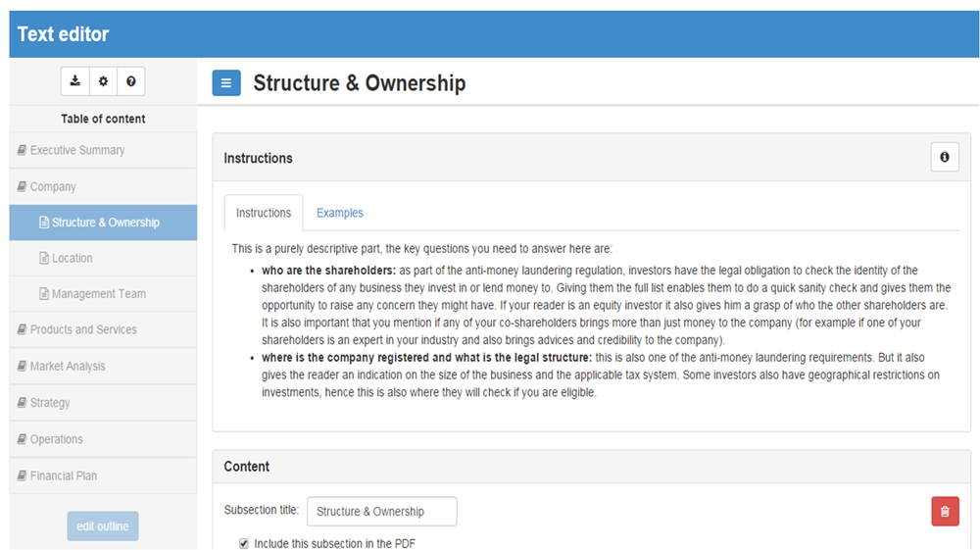This screenshot has height=550, width=980.
Task: Click the page icon beside Location
Action: point(44,258)
